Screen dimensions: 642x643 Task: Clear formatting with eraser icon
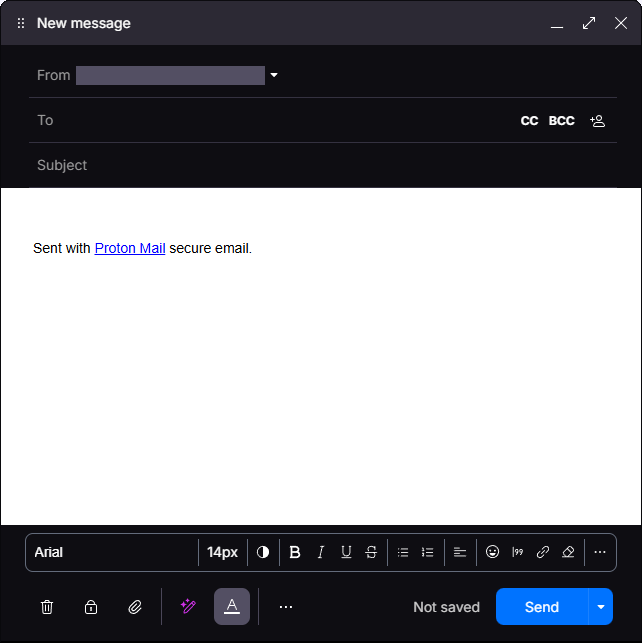tap(568, 552)
